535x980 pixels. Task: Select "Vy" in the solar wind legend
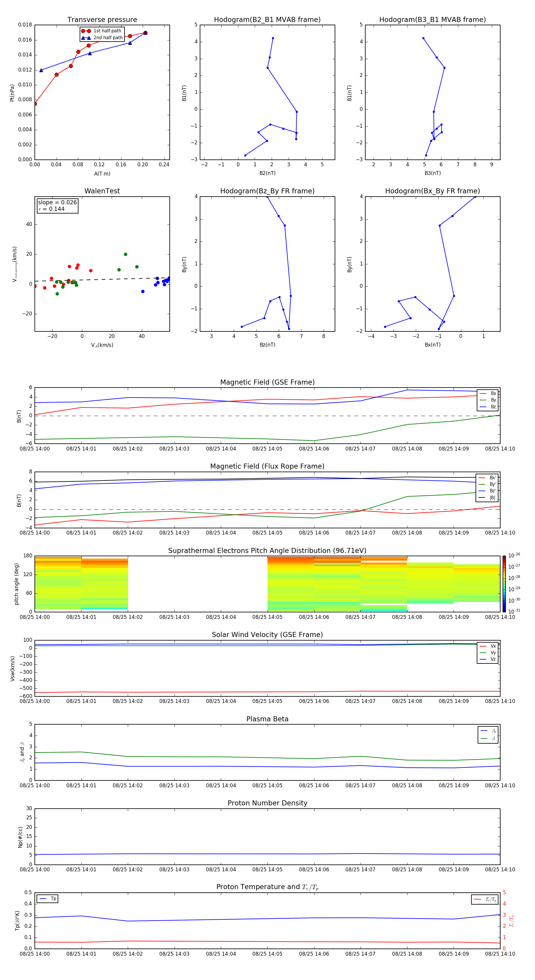pyautogui.click(x=488, y=653)
